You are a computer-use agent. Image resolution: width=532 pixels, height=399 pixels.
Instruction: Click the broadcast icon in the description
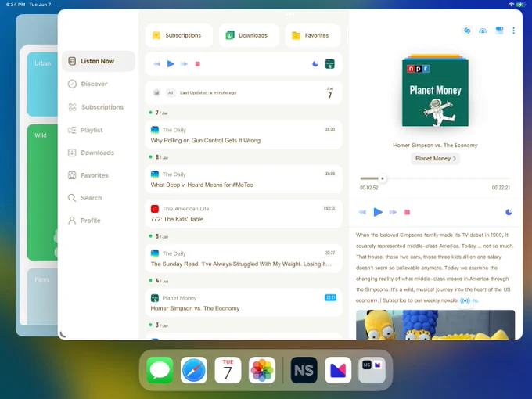click(x=465, y=300)
